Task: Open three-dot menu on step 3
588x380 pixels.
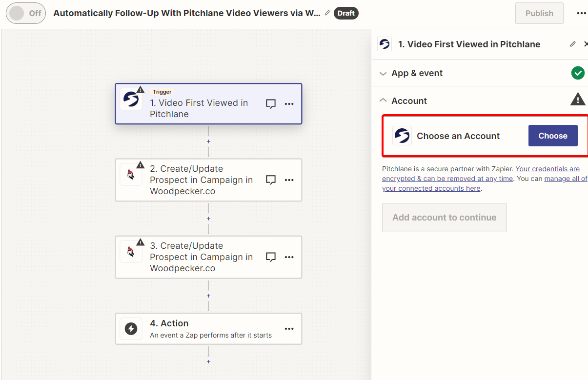Action: tap(289, 257)
